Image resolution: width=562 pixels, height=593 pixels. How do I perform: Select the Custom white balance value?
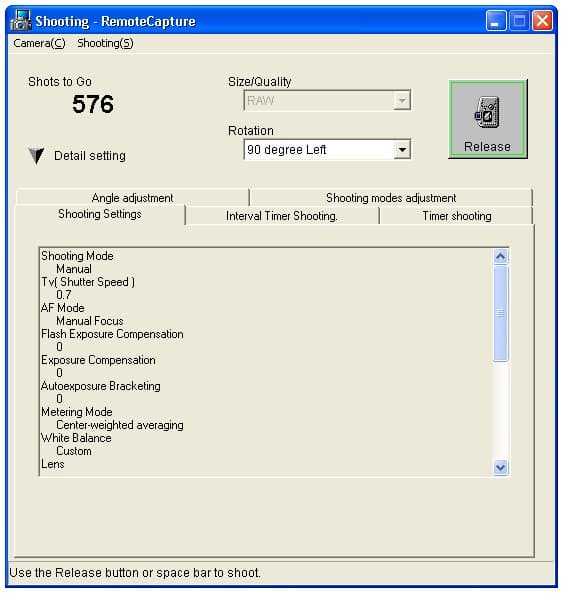tap(74, 451)
